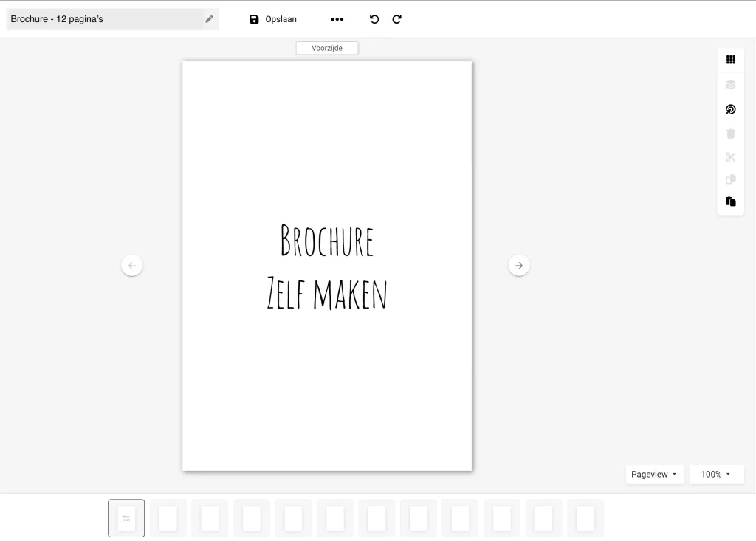756x541 pixels.
Task: Save the brochure with Opslaan
Action: pos(273,19)
